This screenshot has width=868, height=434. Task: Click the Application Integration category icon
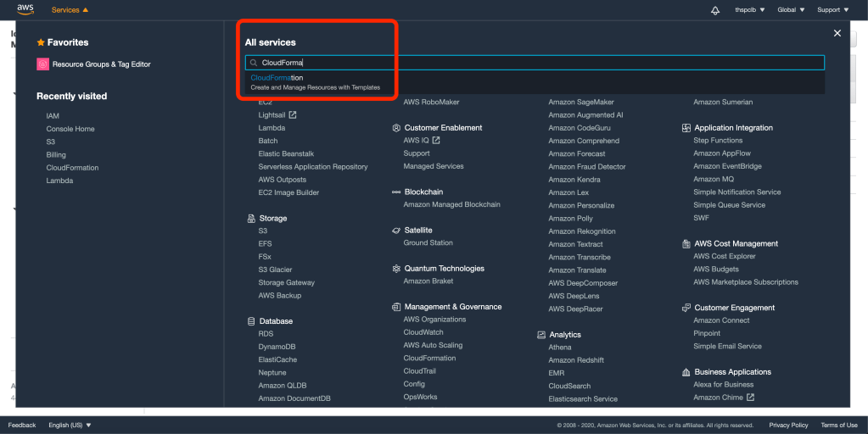[686, 128]
